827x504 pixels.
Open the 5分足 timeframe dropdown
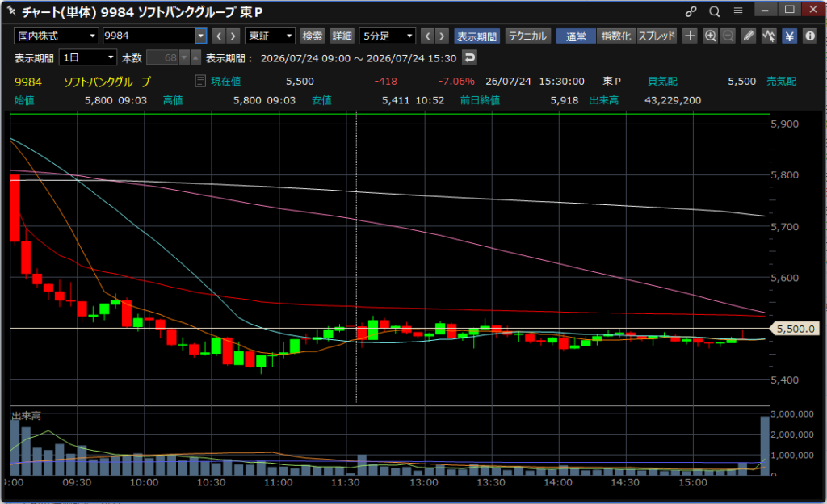coord(388,36)
